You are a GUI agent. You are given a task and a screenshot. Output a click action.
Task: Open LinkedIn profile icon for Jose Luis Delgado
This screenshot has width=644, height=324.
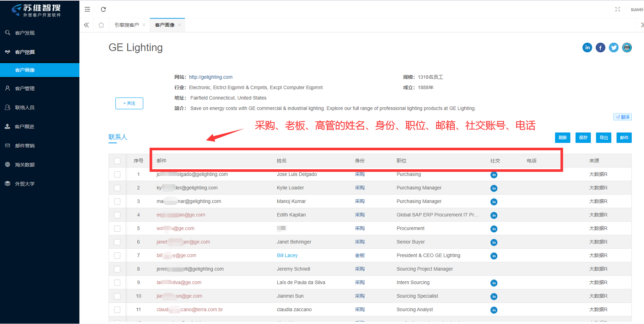pos(494,175)
